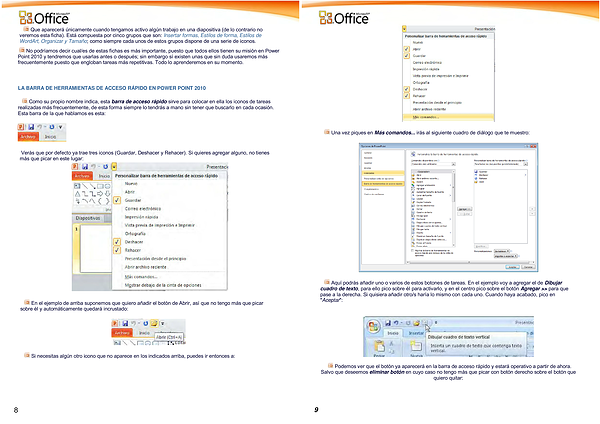
Task: Click the Save icon in the small toolbar above 'Verás que'
Action: 31,127
